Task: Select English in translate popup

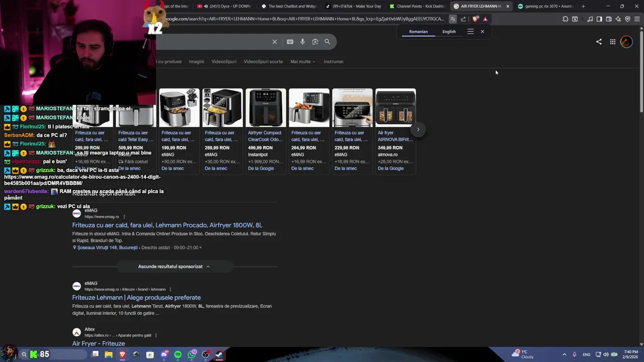Action: (x=449, y=32)
